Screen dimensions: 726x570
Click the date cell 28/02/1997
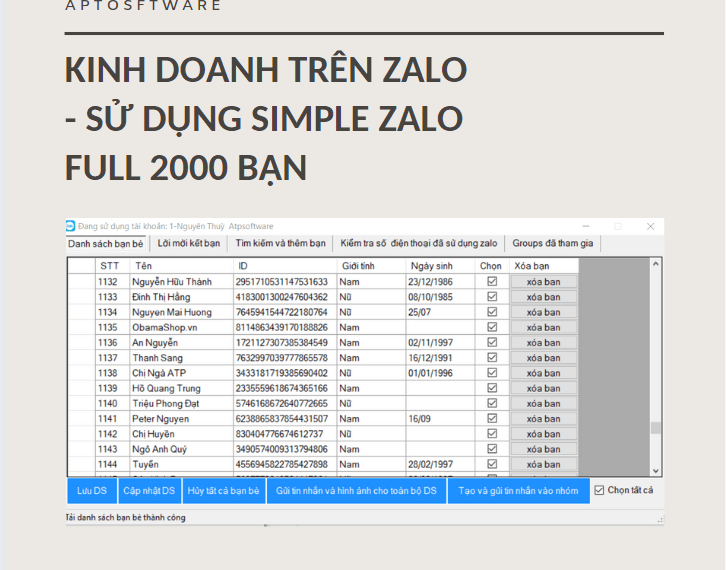coord(440,464)
